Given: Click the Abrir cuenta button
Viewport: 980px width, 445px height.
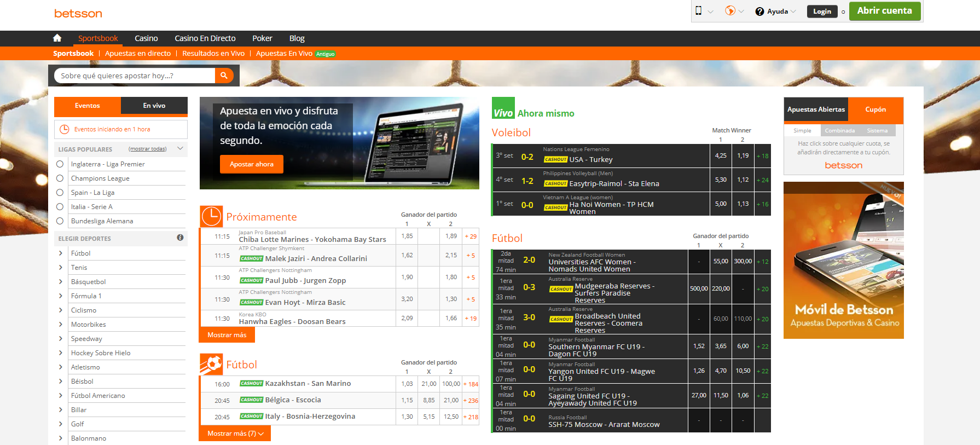Looking at the screenshot, I should point(885,11).
